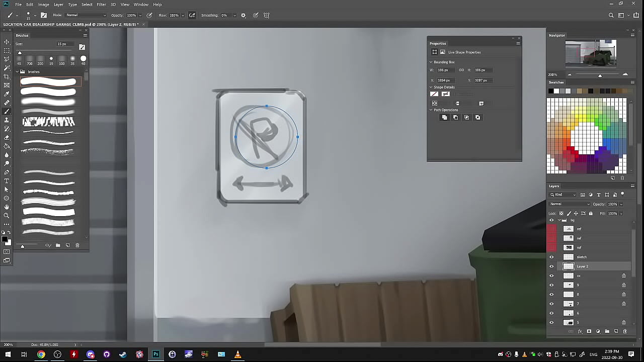Click the brush size slider handle
The height and width of the screenshot is (362, 644).
(x=20, y=53)
